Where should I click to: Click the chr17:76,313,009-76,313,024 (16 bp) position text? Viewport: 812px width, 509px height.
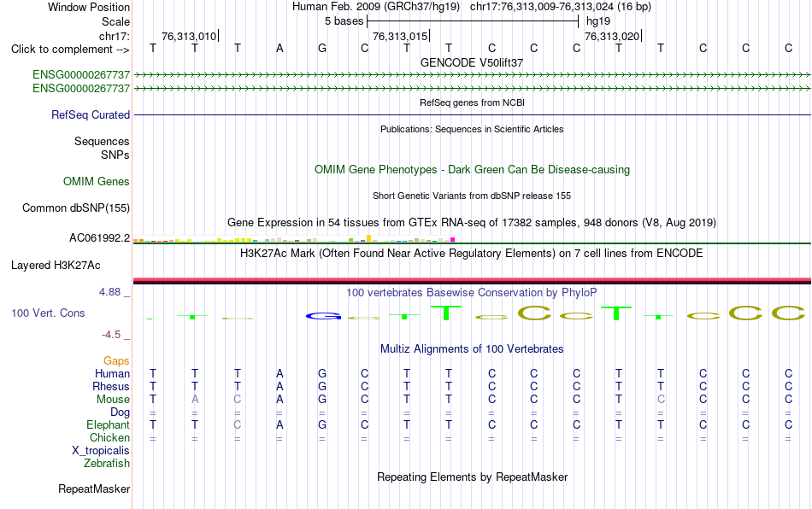coord(561,7)
